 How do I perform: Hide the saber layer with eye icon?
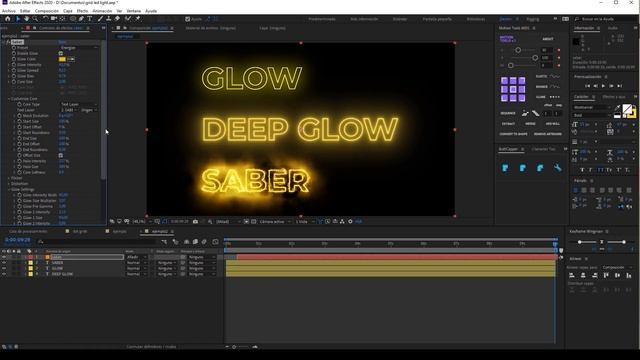4,257
